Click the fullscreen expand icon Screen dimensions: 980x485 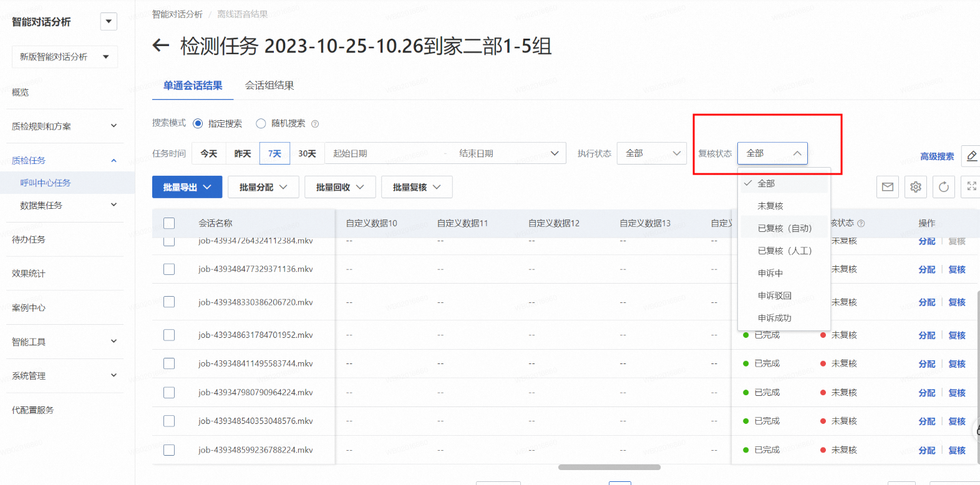point(971,186)
